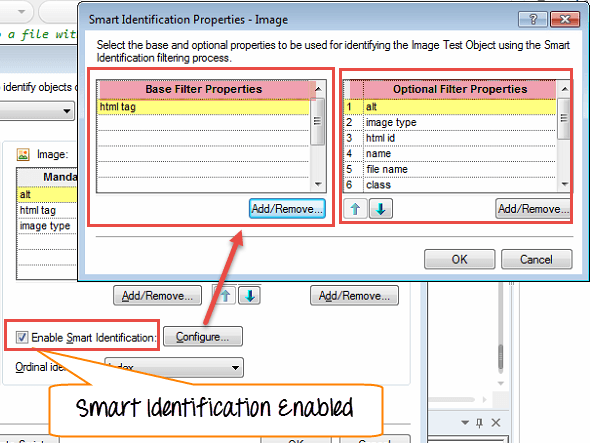Click the help question mark in dialog title
This screenshot has width=590, height=443.
coord(533,19)
